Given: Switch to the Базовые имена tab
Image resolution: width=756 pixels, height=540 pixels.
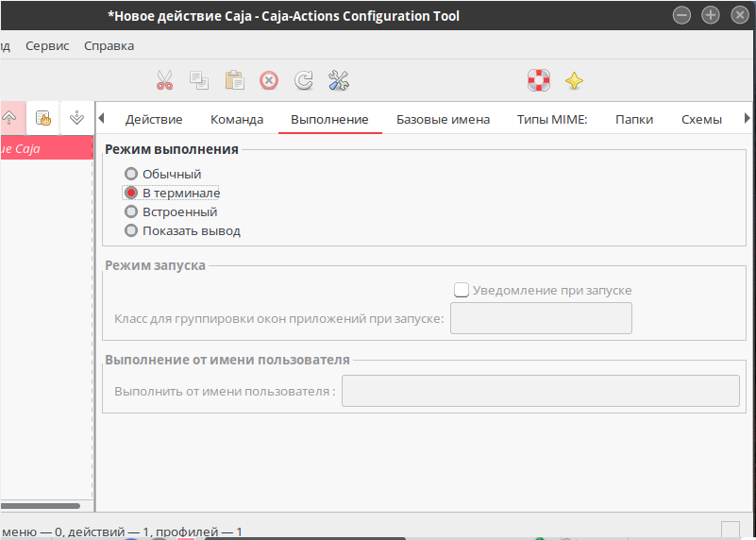Looking at the screenshot, I should pos(443,119).
